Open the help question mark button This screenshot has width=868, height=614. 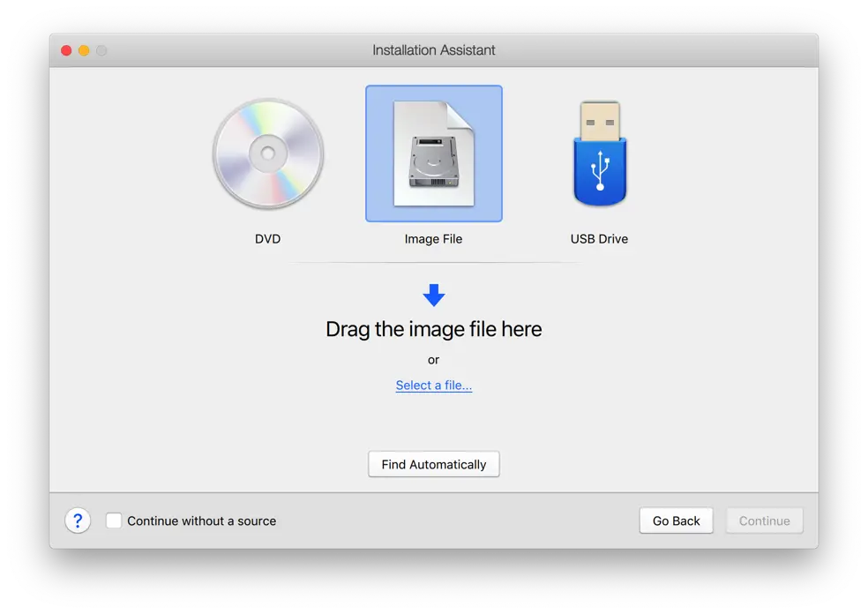(x=78, y=520)
